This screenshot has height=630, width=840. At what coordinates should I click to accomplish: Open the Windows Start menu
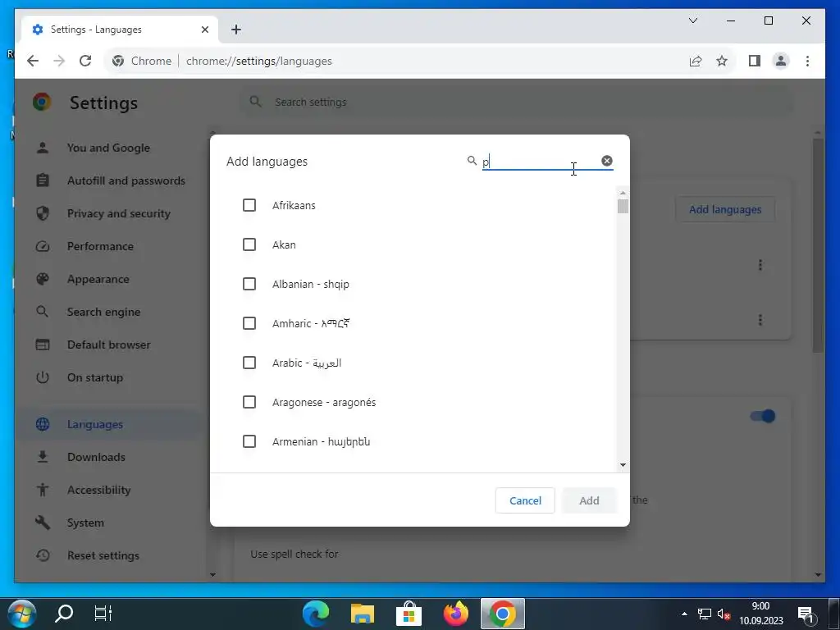[x=21, y=614]
